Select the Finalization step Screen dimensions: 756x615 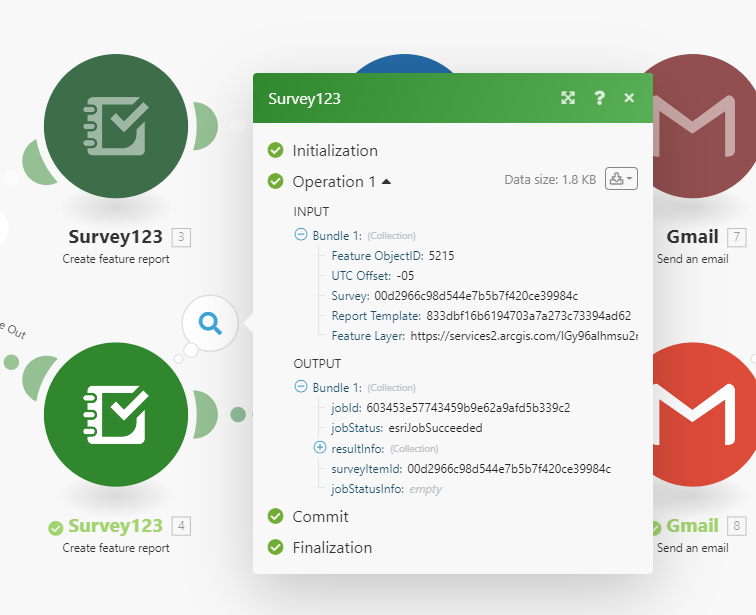(332, 548)
